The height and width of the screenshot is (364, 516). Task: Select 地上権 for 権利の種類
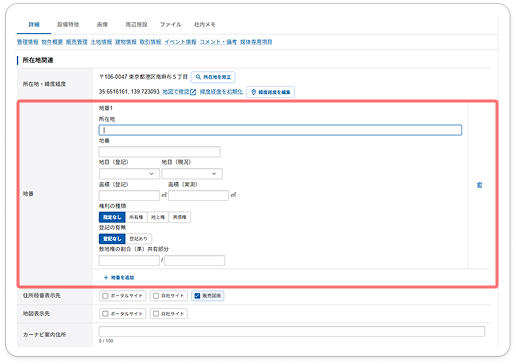coord(158,217)
